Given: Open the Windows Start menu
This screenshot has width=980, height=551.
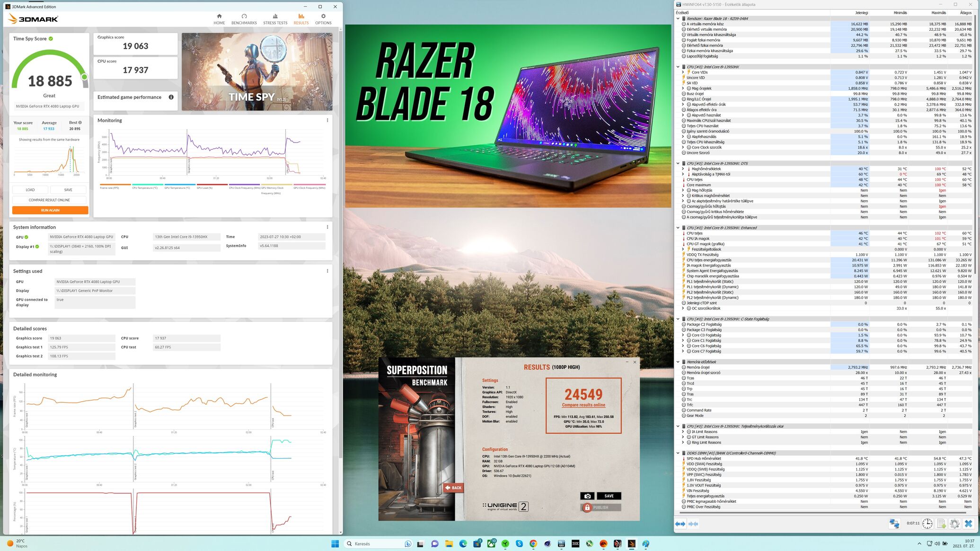Looking at the screenshot, I should point(335,543).
